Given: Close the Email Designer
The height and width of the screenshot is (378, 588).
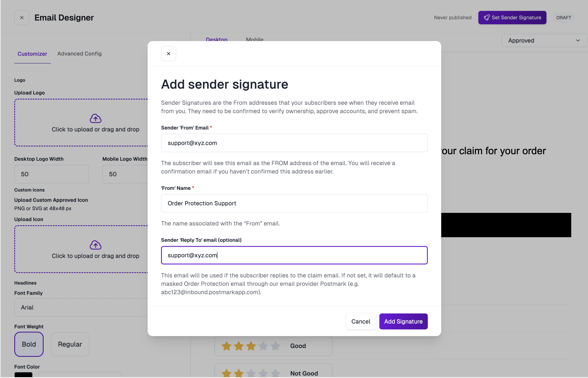Looking at the screenshot, I should (22, 17).
